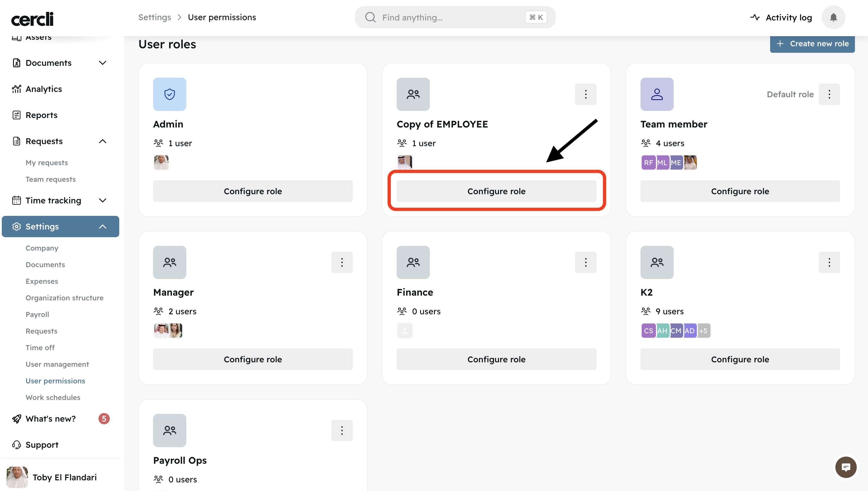The image size is (868, 491).
Task: Open the Analytics page
Action: coord(44,89)
